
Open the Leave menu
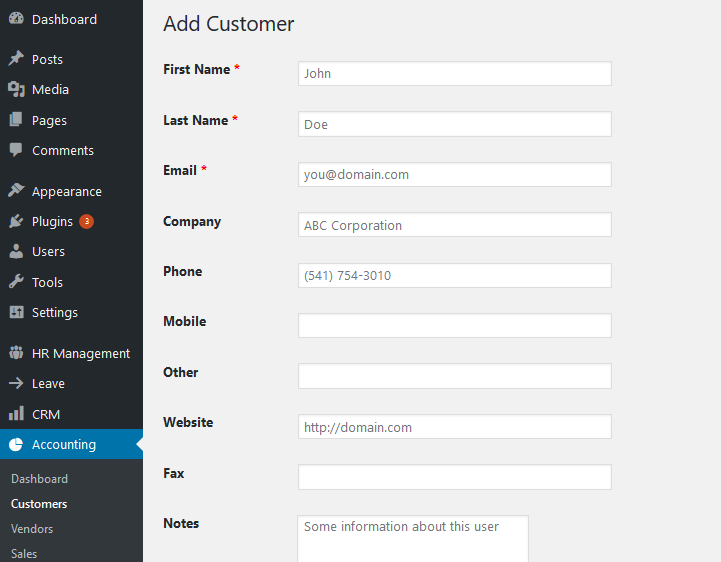click(x=71, y=384)
